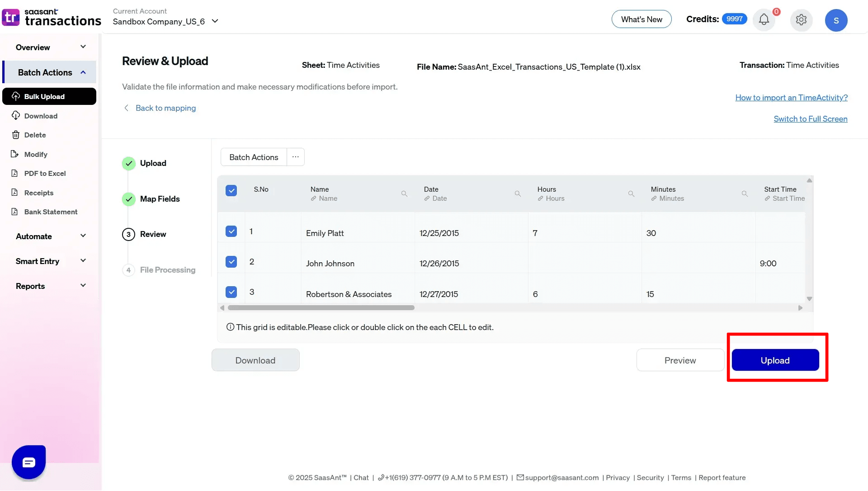This screenshot has width=868, height=491.
Task: Click the Download cloud icon in sidebar
Action: [x=16, y=116]
